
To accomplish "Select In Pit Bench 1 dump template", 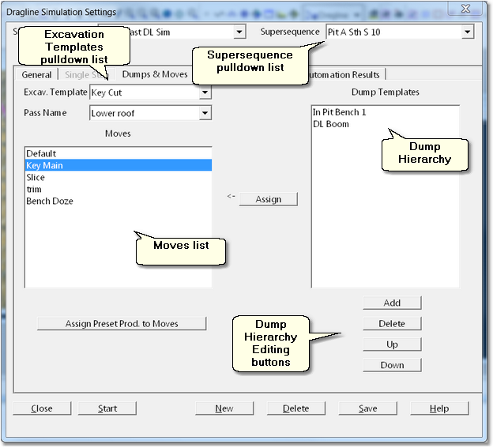I will click(386, 112).
